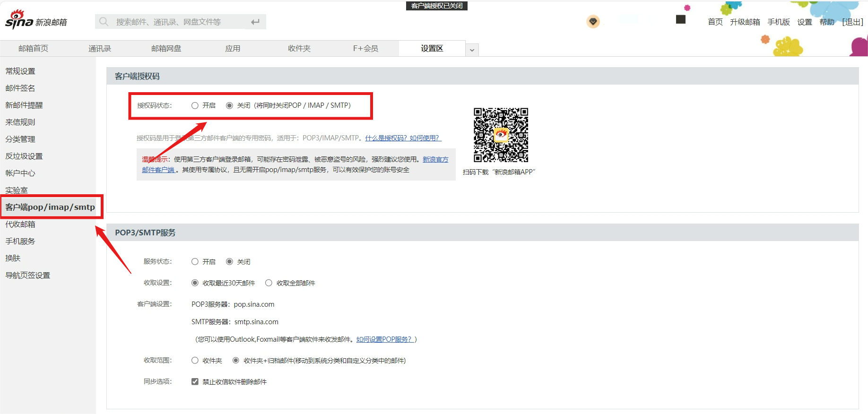Click 手机版 link
This screenshot has width=868, height=414.
(x=779, y=22)
